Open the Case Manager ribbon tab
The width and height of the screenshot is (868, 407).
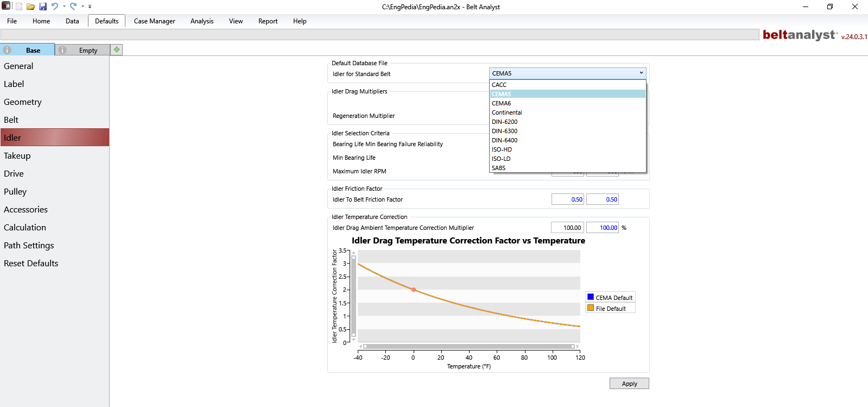154,21
